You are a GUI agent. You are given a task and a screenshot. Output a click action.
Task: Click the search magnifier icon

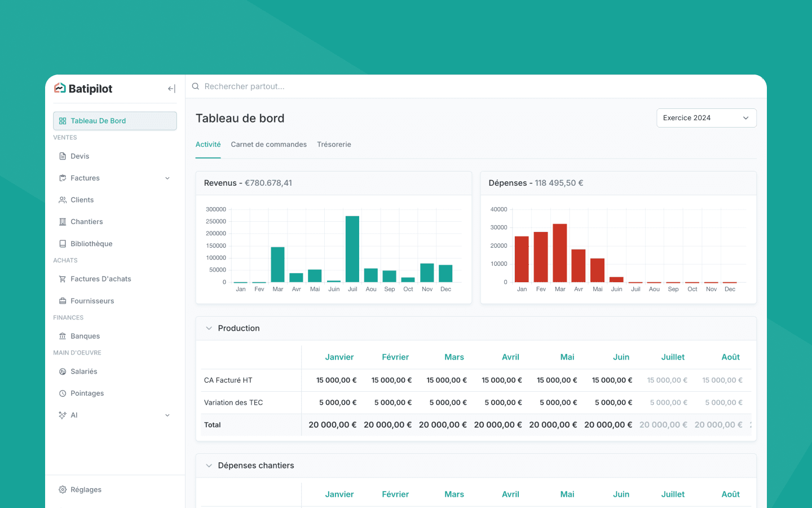tap(196, 86)
